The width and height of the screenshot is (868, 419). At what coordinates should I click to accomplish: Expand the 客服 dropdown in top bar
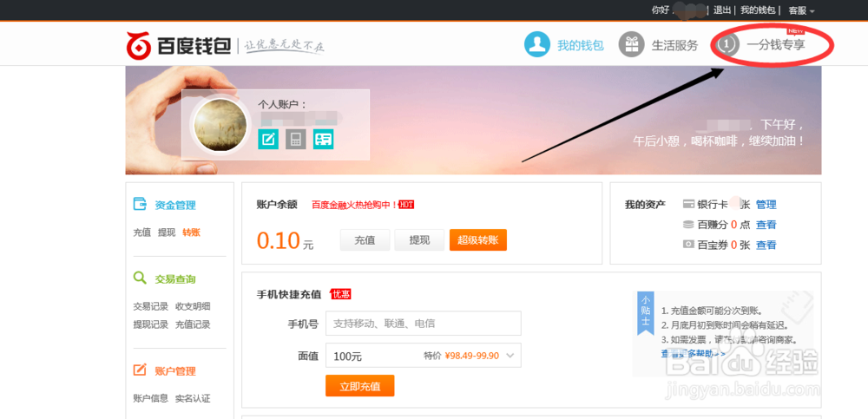(801, 10)
